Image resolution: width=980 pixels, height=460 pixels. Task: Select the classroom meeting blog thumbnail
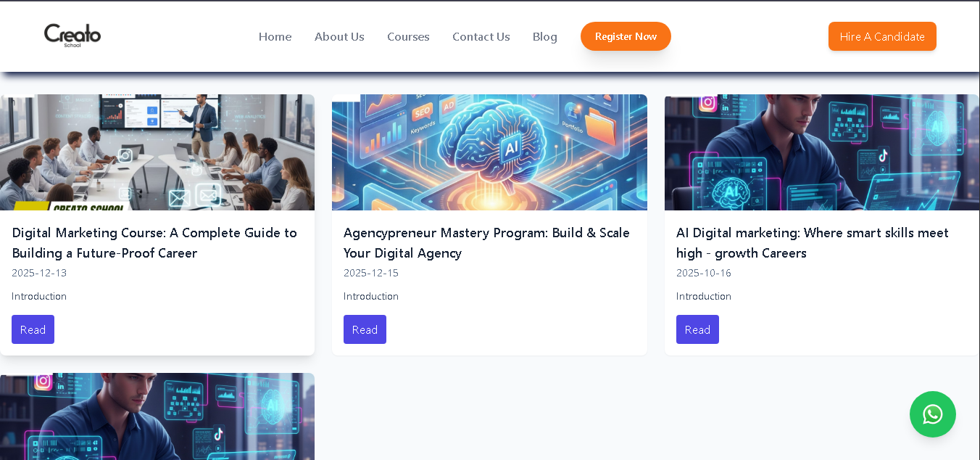(x=157, y=152)
